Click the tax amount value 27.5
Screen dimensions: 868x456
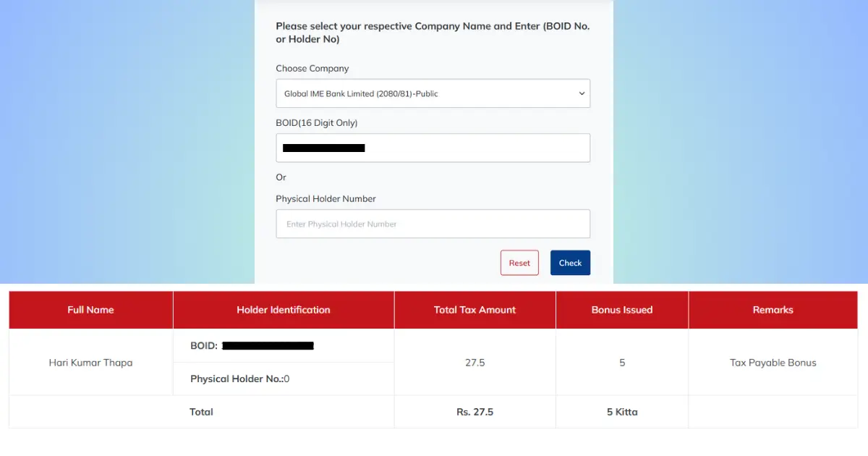475,362
